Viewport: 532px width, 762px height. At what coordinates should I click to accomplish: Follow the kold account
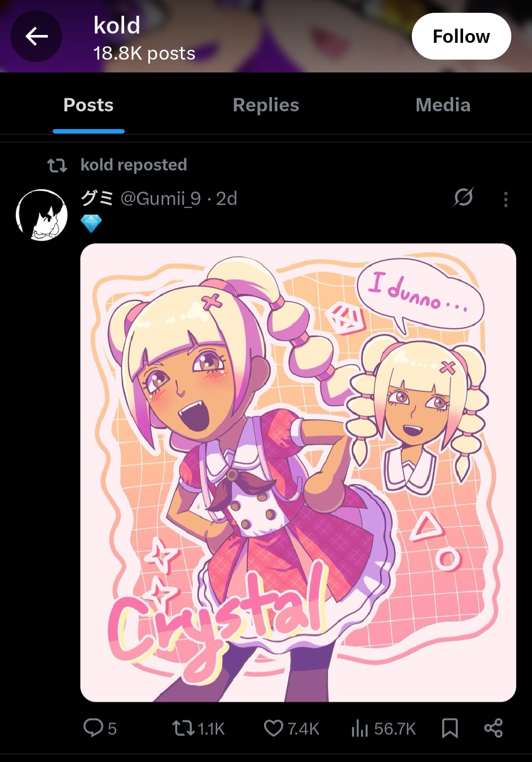(461, 36)
